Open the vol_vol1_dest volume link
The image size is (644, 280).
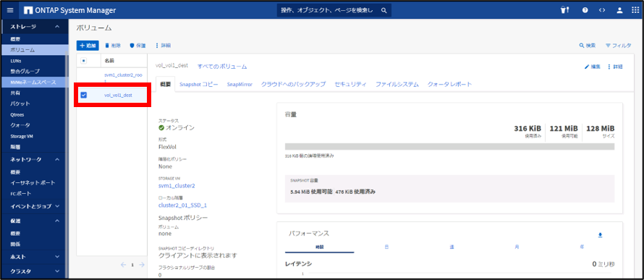coord(118,95)
